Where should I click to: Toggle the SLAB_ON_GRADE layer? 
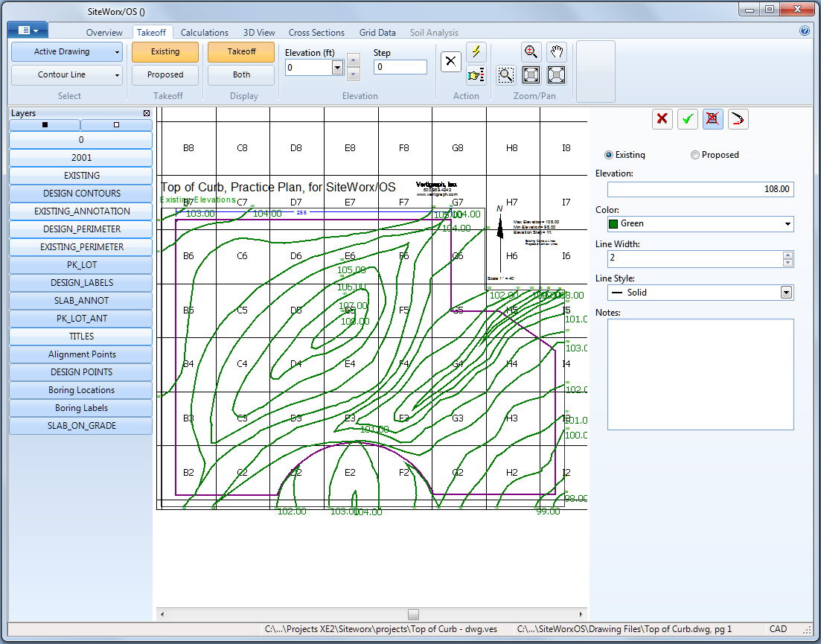pos(81,426)
